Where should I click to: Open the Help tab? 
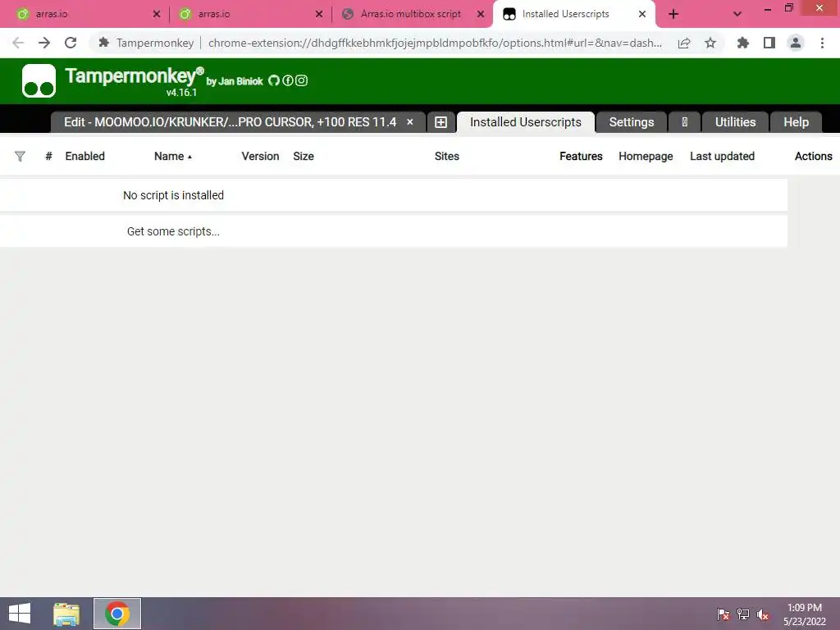click(x=796, y=122)
